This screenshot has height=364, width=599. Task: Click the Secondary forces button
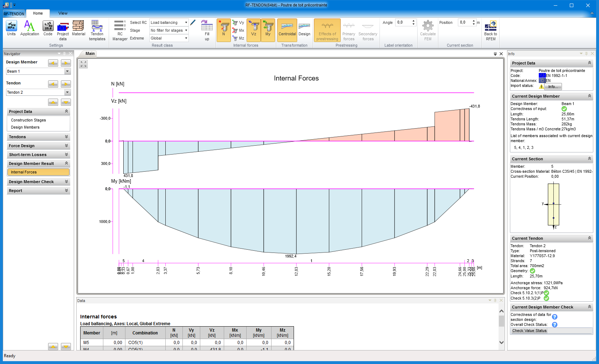coord(368,30)
